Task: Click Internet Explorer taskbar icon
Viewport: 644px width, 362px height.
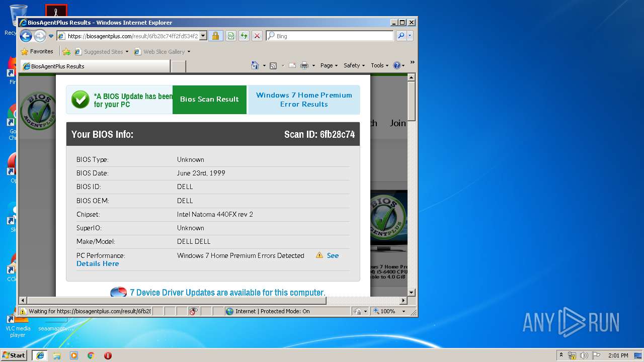Action: coord(40,355)
